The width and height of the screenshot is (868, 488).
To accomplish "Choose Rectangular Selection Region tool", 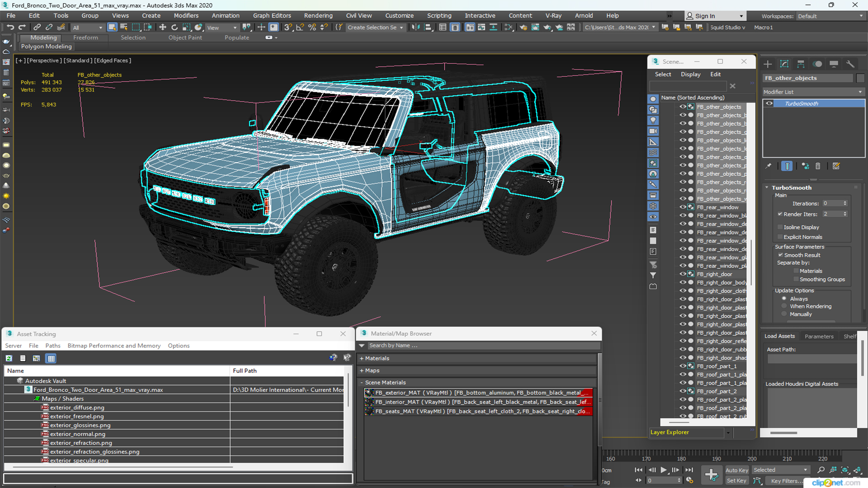I will click(x=136, y=27).
